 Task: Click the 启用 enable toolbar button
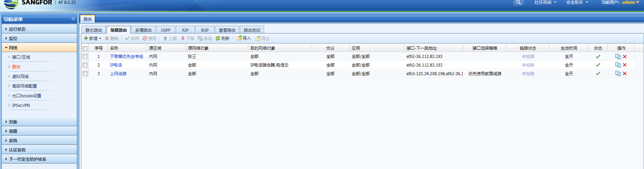click(x=132, y=38)
